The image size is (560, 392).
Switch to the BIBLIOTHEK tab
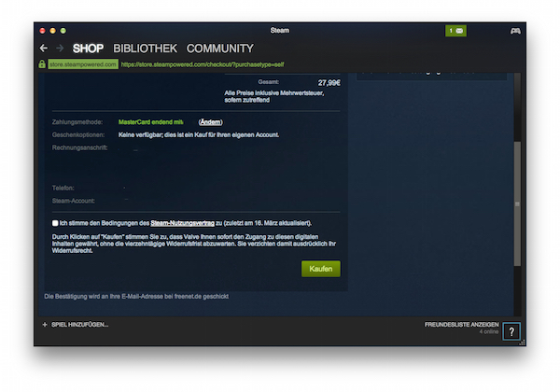coord(145,49)
